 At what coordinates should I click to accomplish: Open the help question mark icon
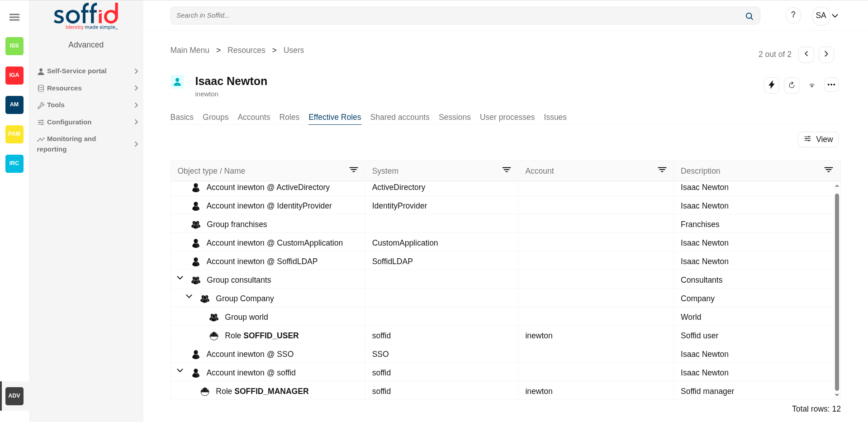coord(793,15)
